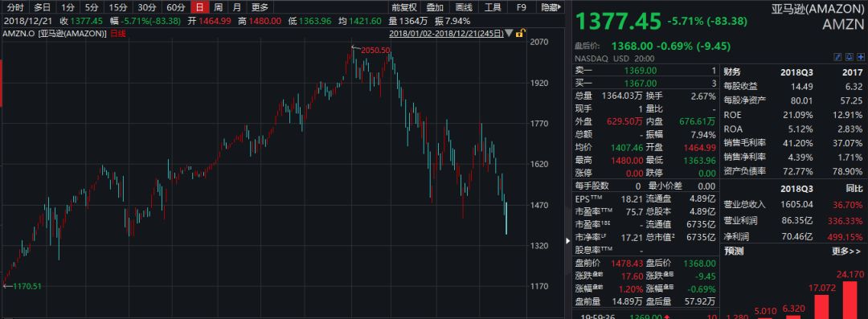The image size is (868, 319).
Task: Toggle the 叠加 overlay option
Action: click(435, 7)
